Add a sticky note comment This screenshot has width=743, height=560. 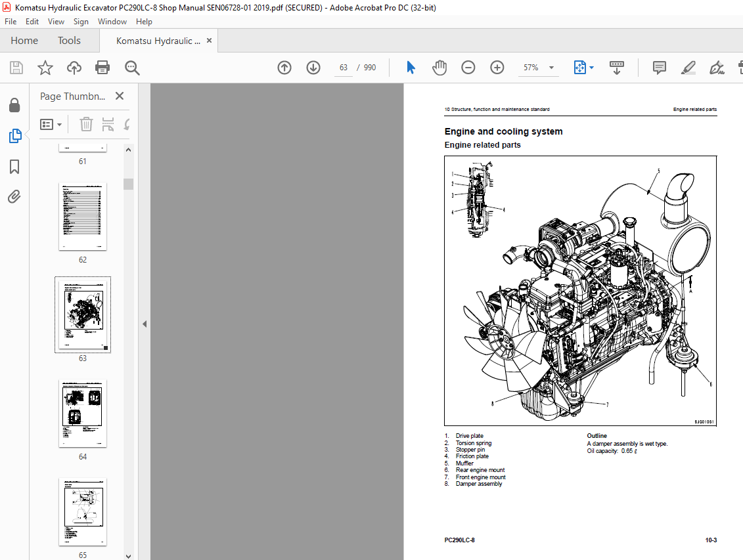(659, 68)
